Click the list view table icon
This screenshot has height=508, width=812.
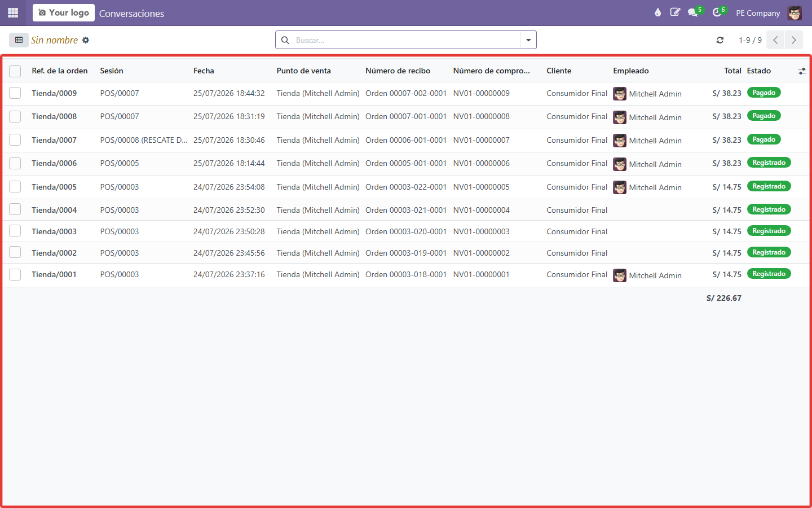[x=19, y=40]
